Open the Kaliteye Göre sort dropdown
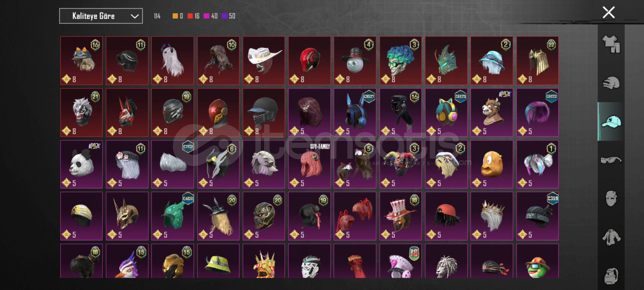Image resolution: width=644 pixels, height=290 pixels. [x=101, y=16]
